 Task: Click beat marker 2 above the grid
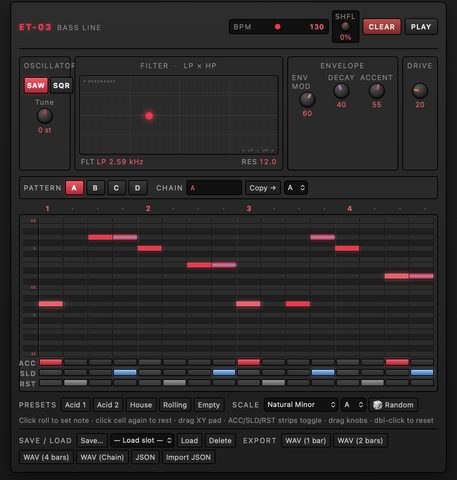tap(148, 209)
